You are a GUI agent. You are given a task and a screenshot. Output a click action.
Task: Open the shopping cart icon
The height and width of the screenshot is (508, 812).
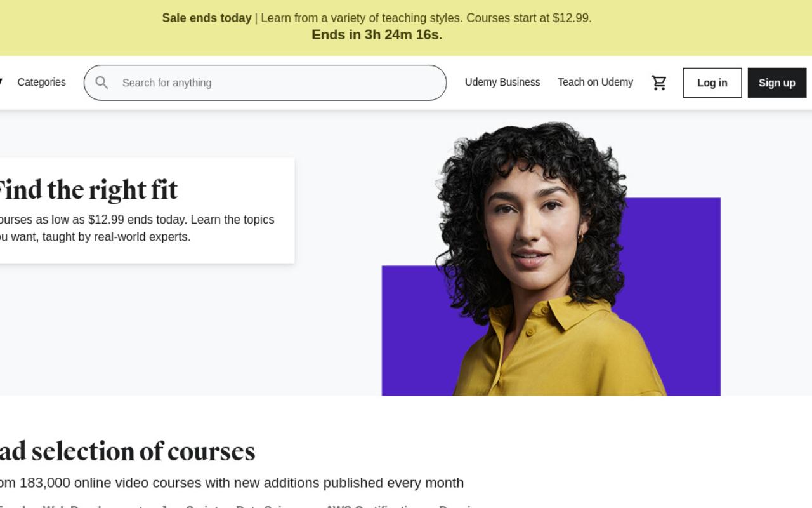[659, 83]
